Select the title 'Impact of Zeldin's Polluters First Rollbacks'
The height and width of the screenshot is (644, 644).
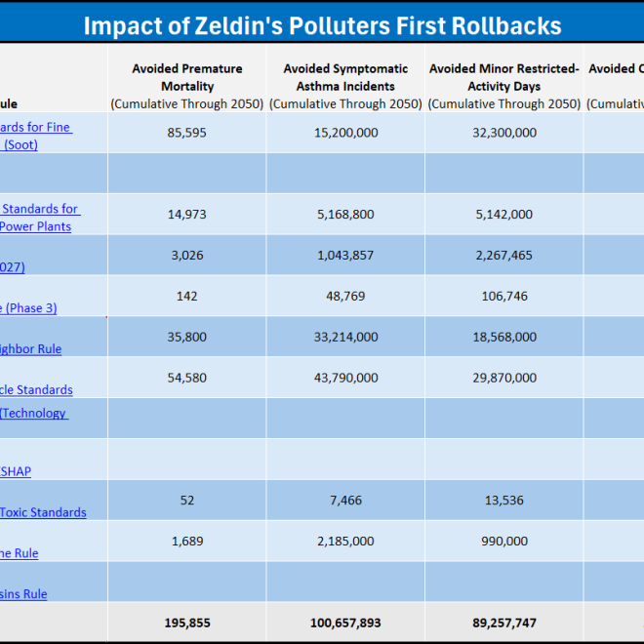pyautogui.click(x=322, y=26)
